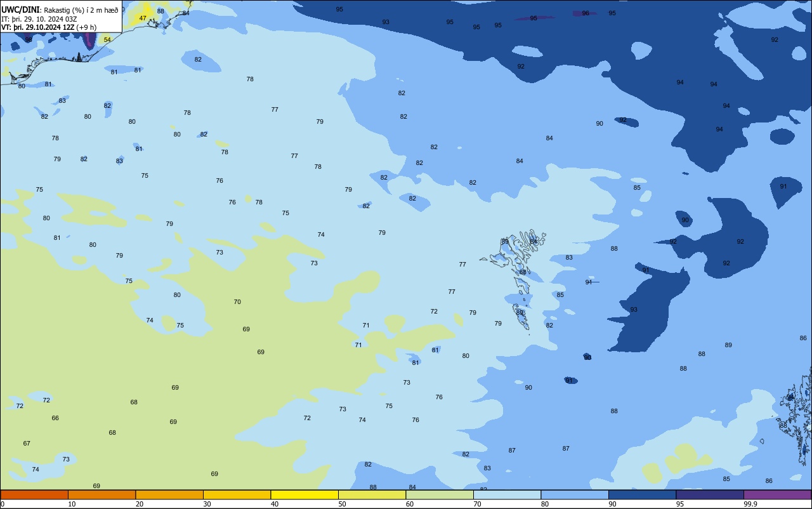Click the '60' tick label on the legend bar

pos(410,504)
